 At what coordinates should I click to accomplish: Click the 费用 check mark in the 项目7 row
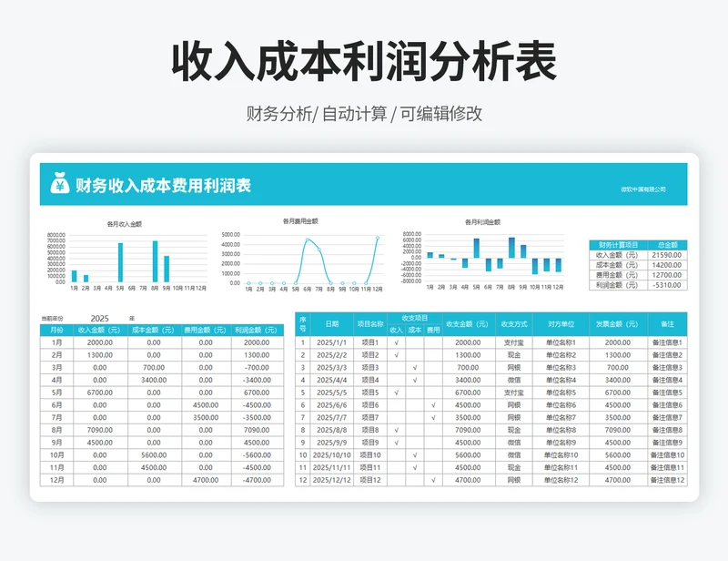click(433, 418)
